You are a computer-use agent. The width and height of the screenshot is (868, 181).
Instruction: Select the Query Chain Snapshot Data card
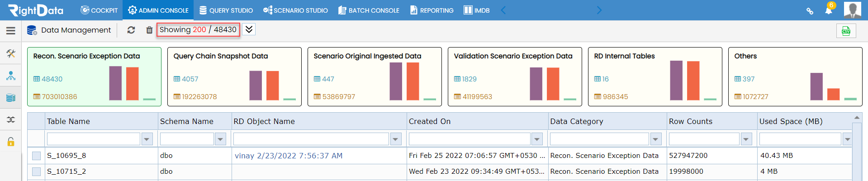(x=234, y=77)
